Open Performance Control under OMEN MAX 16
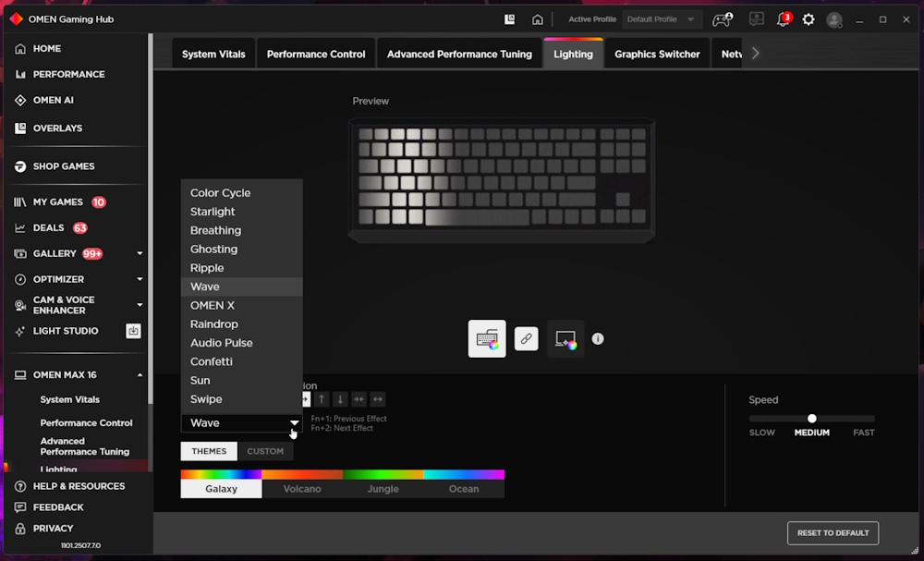924x561 pixels. [86, 423]
